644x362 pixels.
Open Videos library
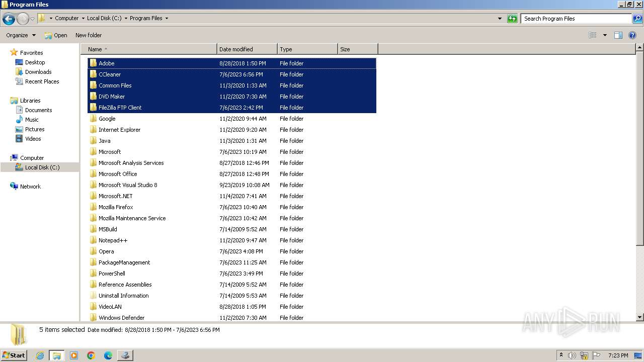(33, 139)
